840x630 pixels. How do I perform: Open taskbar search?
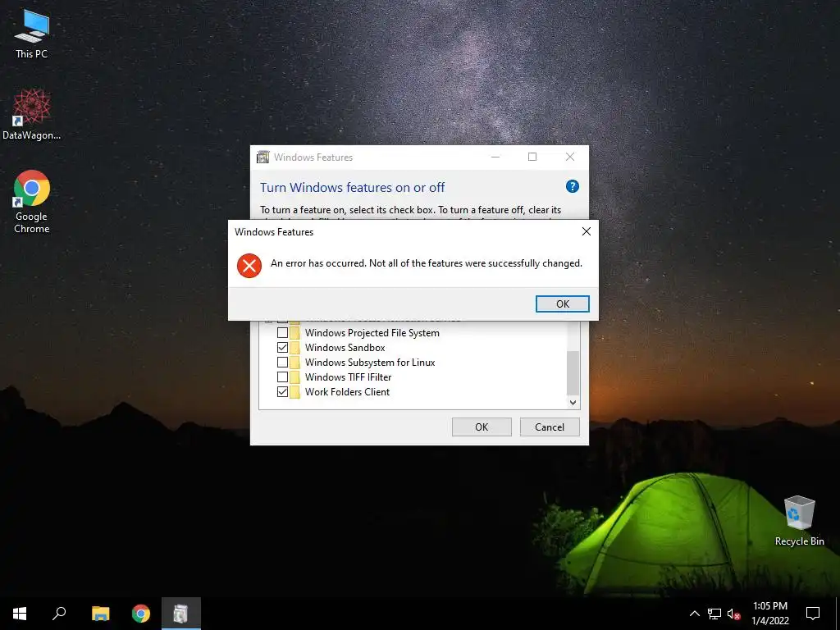[x=59, y=614]
